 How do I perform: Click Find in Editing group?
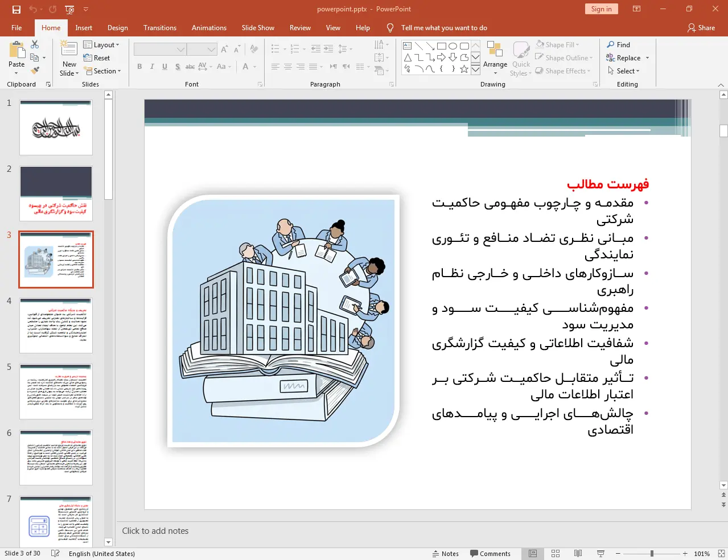(x=619, y=45)
